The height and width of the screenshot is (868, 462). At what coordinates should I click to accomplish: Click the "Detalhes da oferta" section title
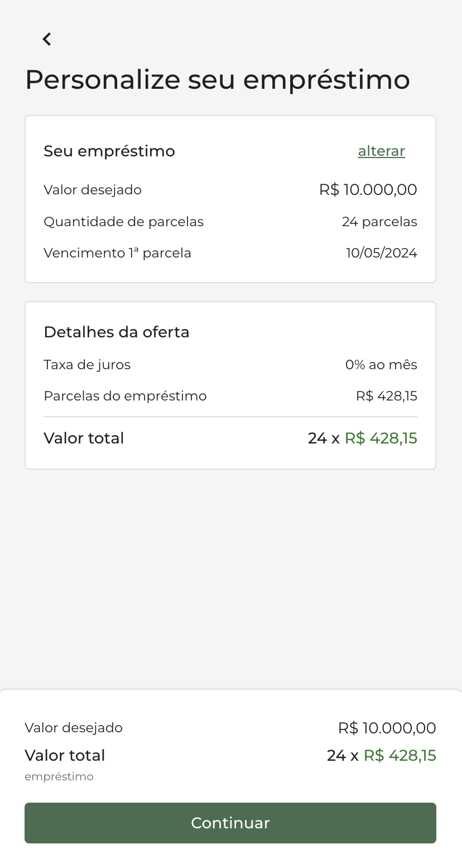click(x=117, y=332)
